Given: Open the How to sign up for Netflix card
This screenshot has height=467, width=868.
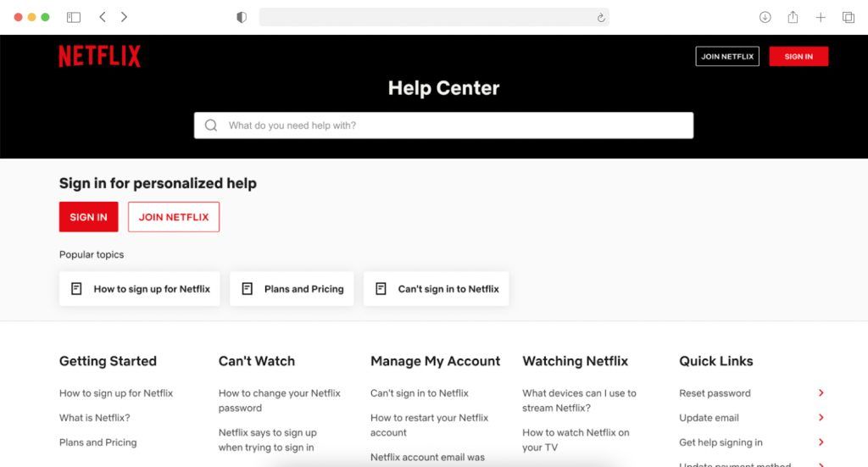Looking at the screenshot, I should [x=140, y=289].
